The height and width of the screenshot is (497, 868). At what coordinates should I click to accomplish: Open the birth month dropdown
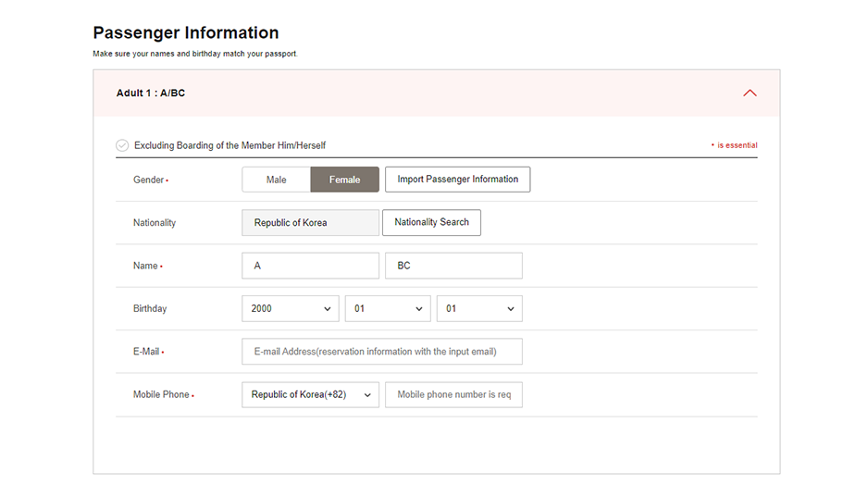388,308
